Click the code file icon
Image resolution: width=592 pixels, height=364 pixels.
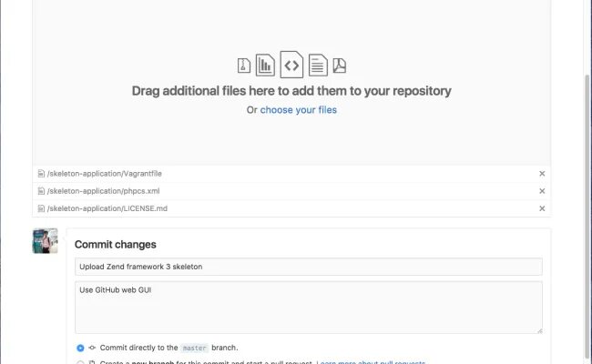[291, 64]
